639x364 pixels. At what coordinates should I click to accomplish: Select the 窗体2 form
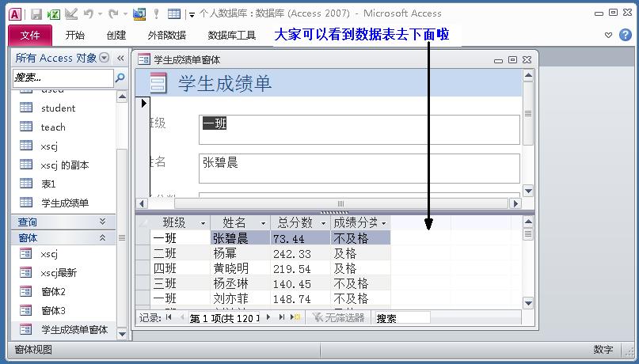[x=53, y=291]
